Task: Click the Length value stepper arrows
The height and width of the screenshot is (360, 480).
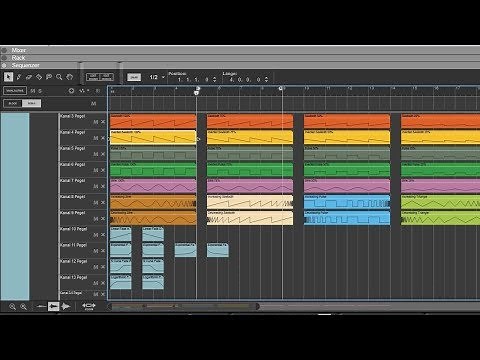Action: pos(266,79)
